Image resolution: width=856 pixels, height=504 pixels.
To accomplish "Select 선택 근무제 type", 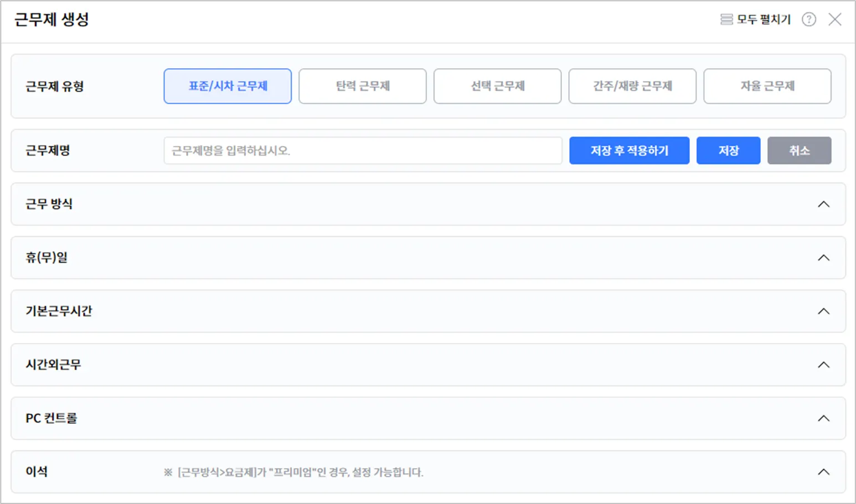I will click(x=497, y=86).
